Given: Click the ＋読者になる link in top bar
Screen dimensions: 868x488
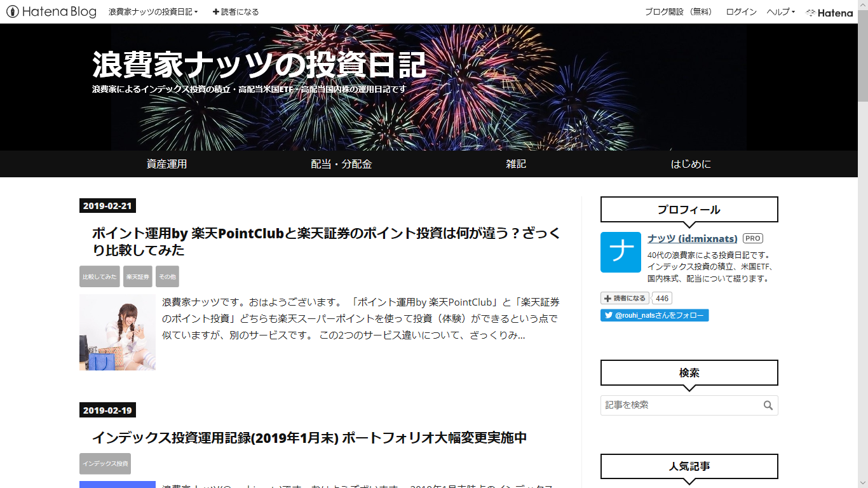Looking at the screenshot, I should click(235, 11).
